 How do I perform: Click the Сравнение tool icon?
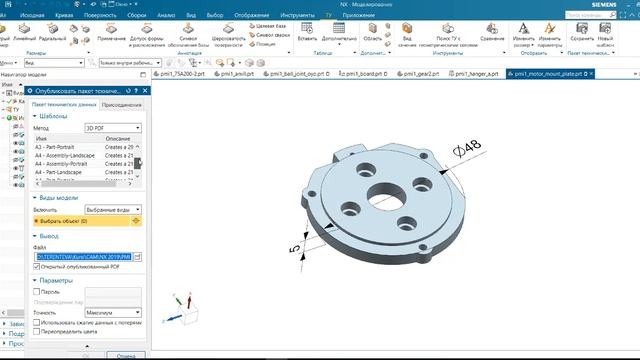click(x=492, y=32)
